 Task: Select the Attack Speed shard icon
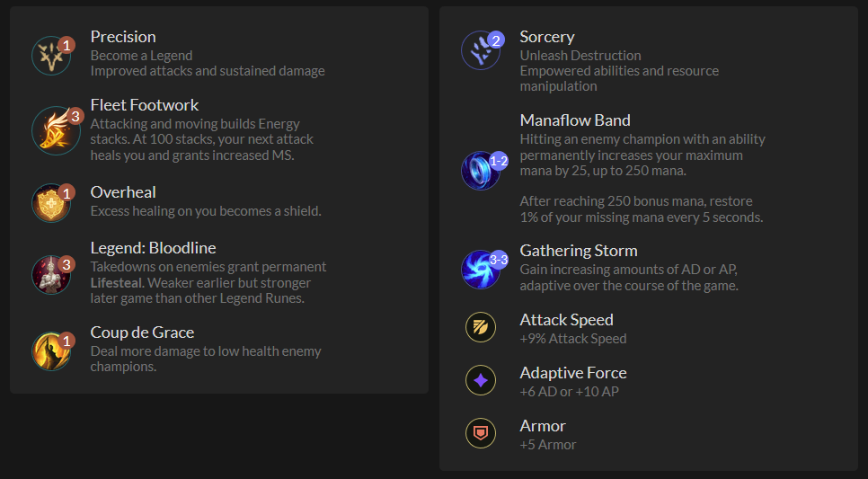(x=481, y=327)
